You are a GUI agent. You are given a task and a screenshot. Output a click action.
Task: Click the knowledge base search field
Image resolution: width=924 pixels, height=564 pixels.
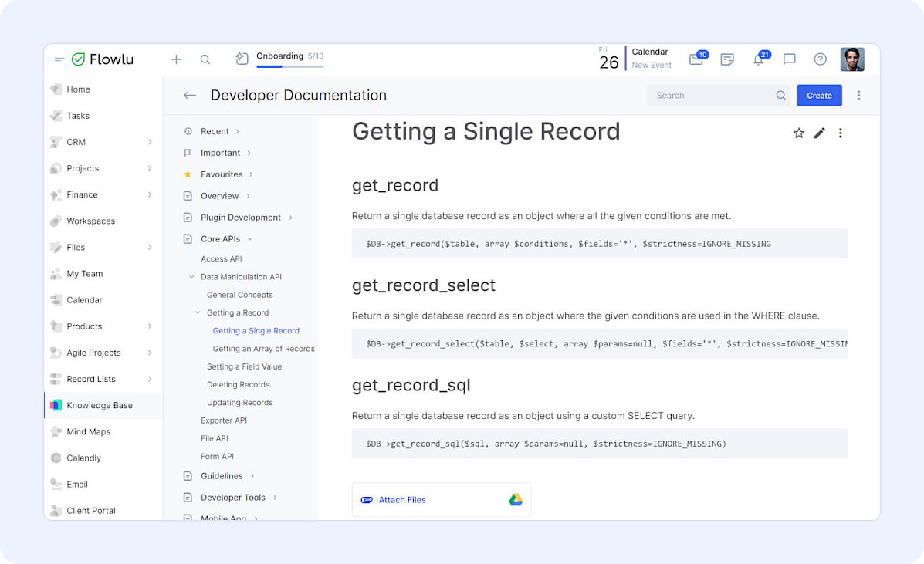[x=710, y=95]
